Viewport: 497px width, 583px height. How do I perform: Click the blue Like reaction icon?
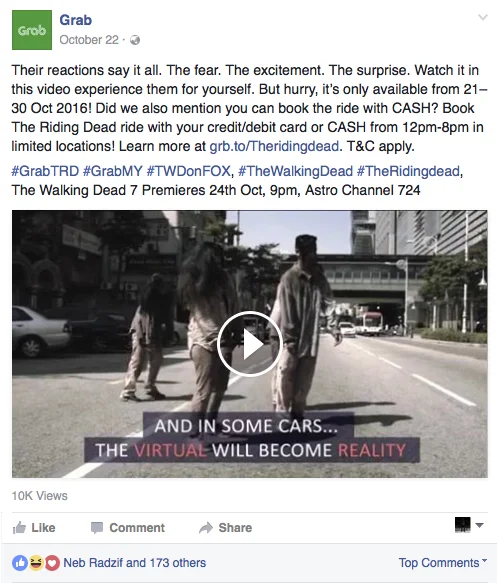point(20,563)
